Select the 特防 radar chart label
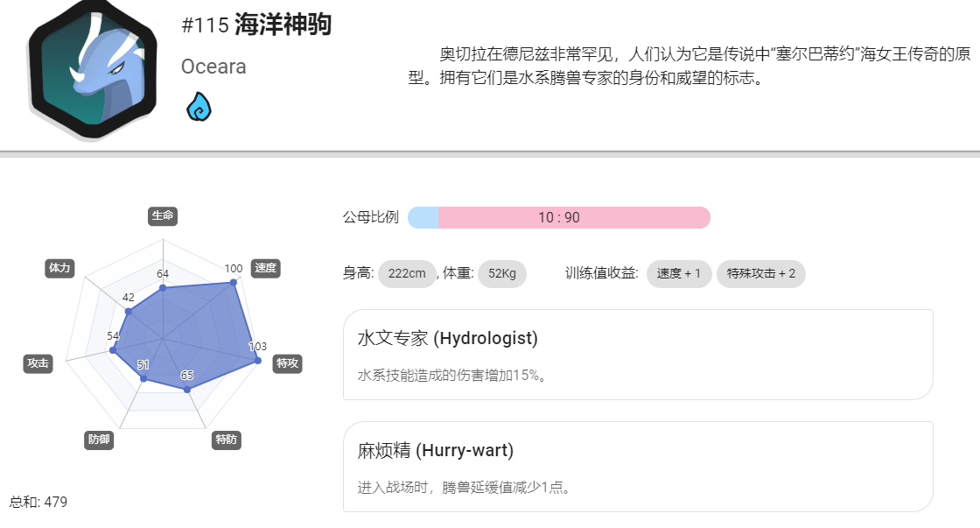The image size is (980, 528). (227, 440)
